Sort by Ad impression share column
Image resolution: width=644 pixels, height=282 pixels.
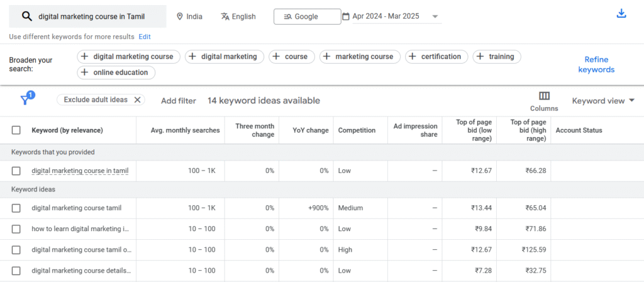[x=415, y=130]
